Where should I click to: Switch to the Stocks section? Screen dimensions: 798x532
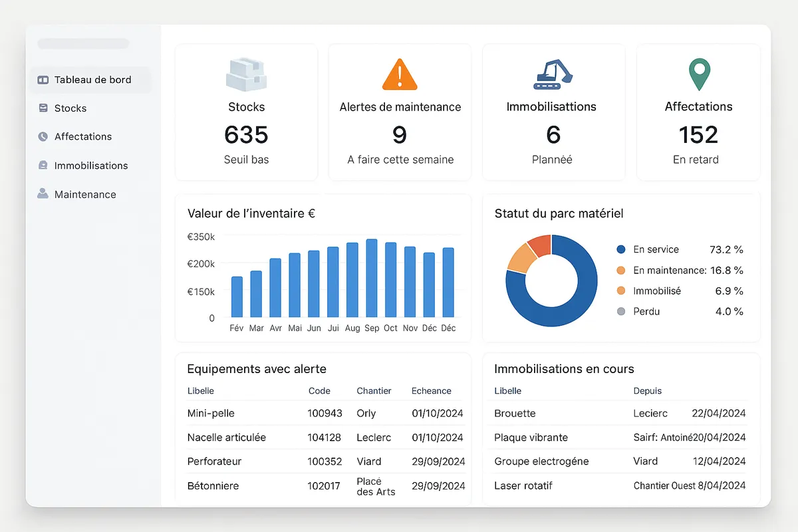[70, 108]
